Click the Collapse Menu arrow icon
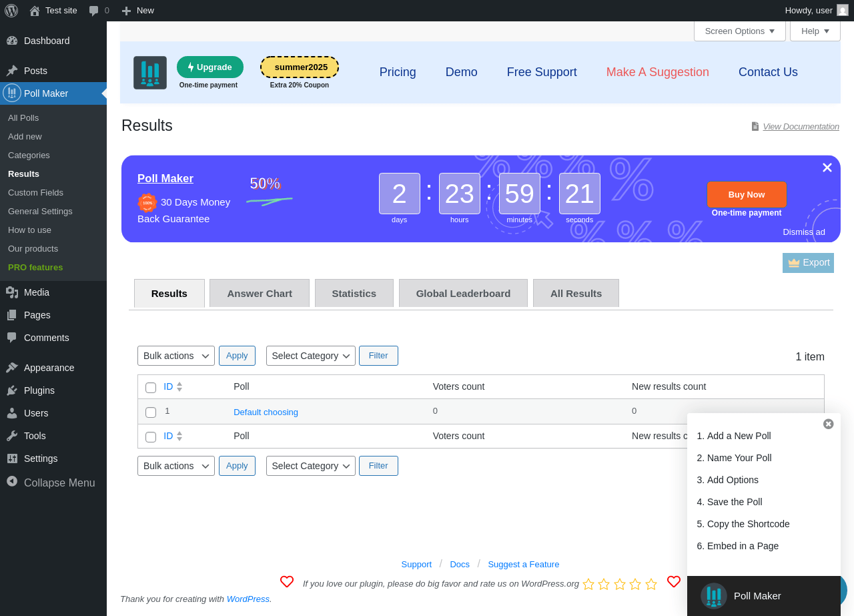 click(12, 481)
